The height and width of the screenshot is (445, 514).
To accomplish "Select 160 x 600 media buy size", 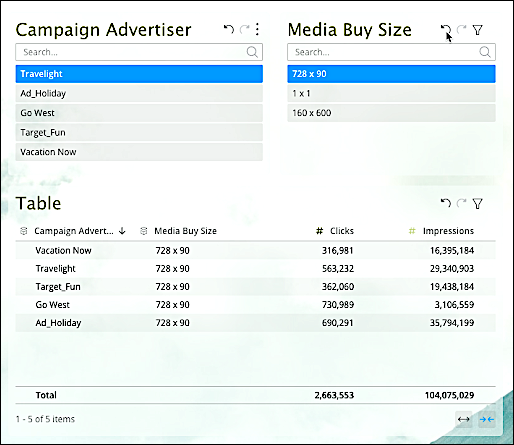I will [391, 113].
